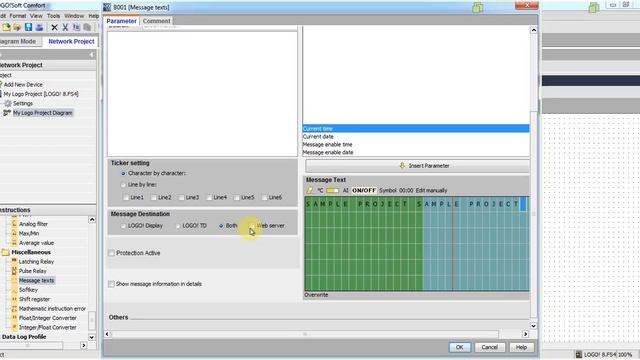Click the Insert Parameter button
This screenshot has height=360, width=640.
coord(418,166)
